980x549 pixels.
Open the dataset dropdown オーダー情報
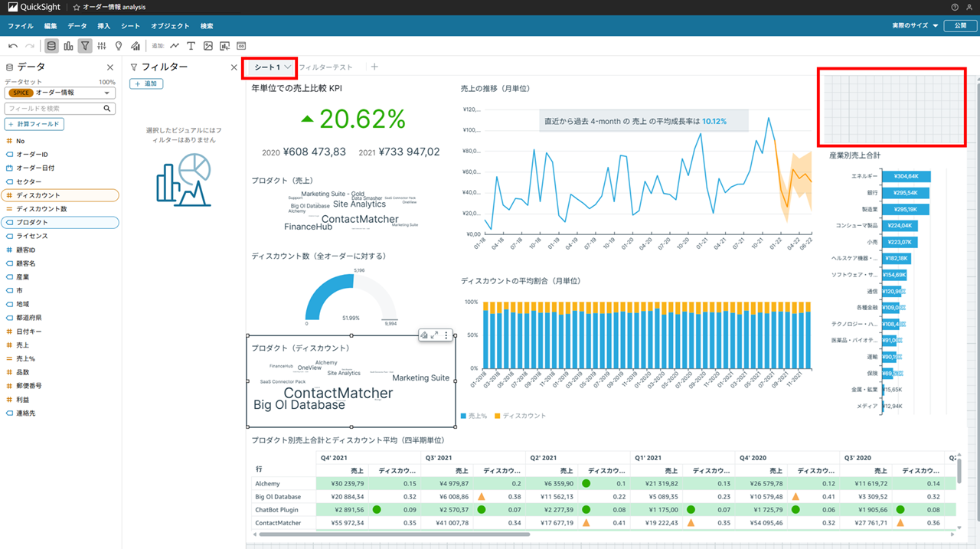point(60,93)
